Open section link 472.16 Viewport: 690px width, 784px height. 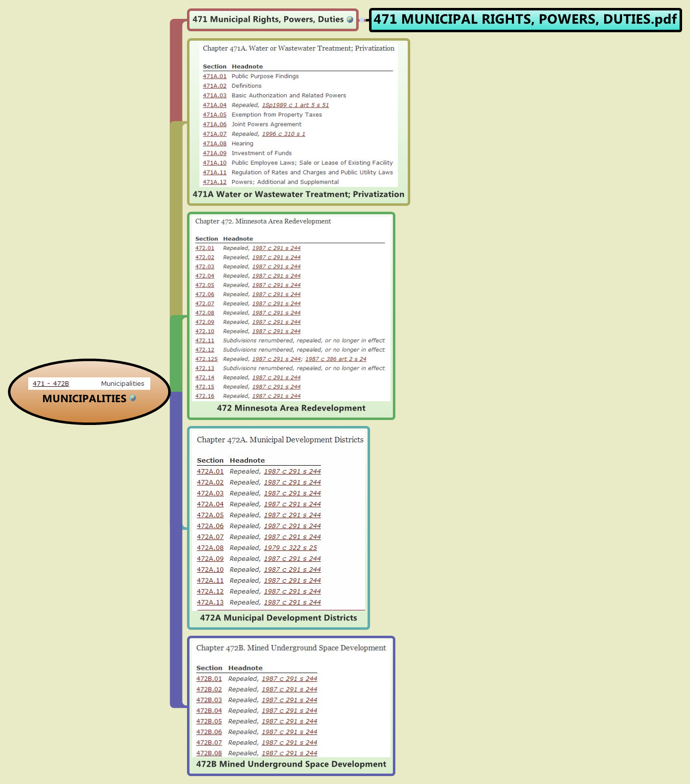pyautogui.click(x=204, y=396)
